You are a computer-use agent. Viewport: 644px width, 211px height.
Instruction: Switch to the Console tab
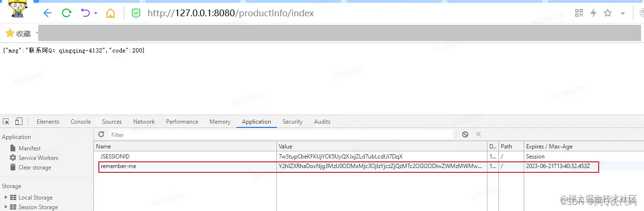pos(81,122)
